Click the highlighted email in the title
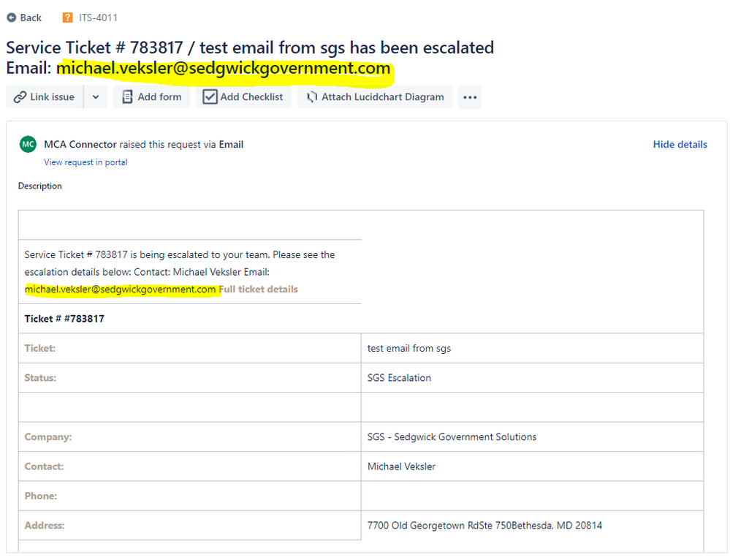The image size is (730, 560). [x=224, y=69]
